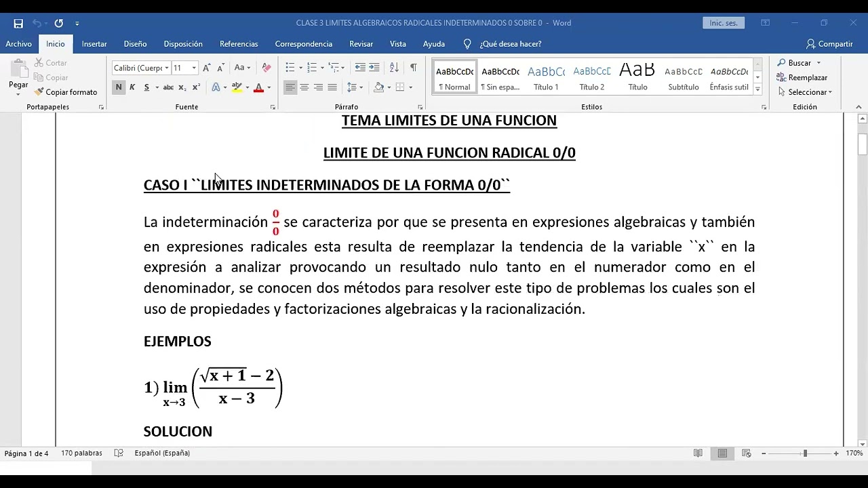Click Reemplazar to replace text

pos(802,77)
